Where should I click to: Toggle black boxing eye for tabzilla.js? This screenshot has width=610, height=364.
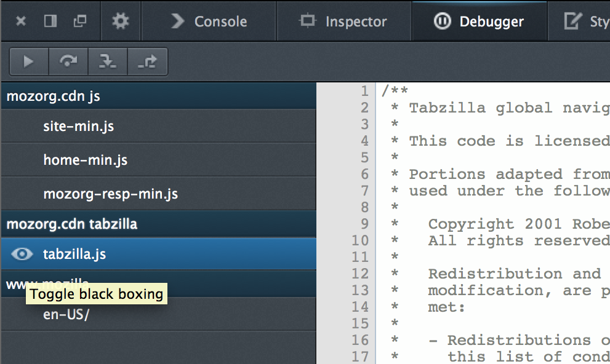(x=22, y=254)
